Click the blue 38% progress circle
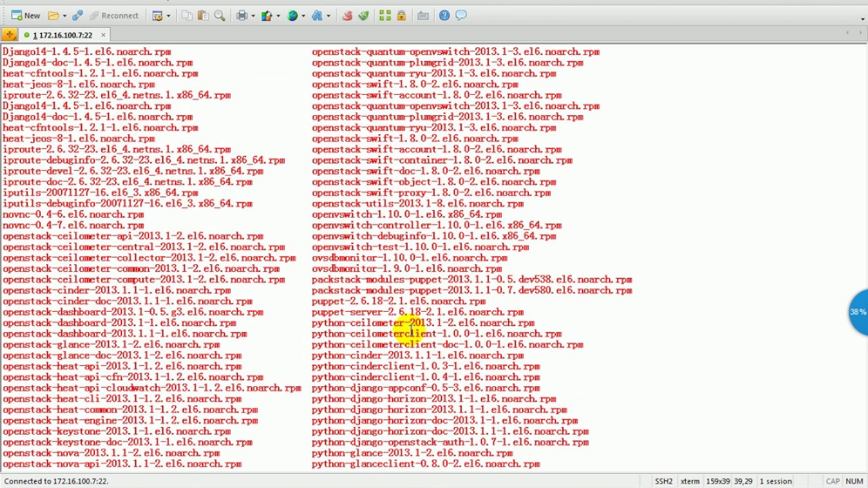868x488 pixels. [x=859, y=312]
